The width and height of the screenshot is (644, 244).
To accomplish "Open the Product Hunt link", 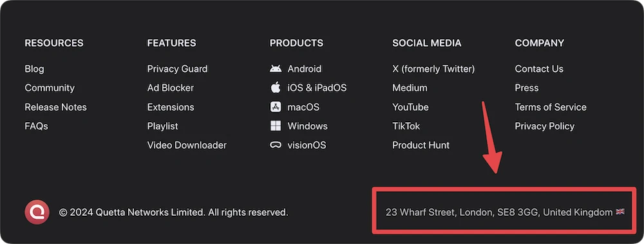I will 421,145.
